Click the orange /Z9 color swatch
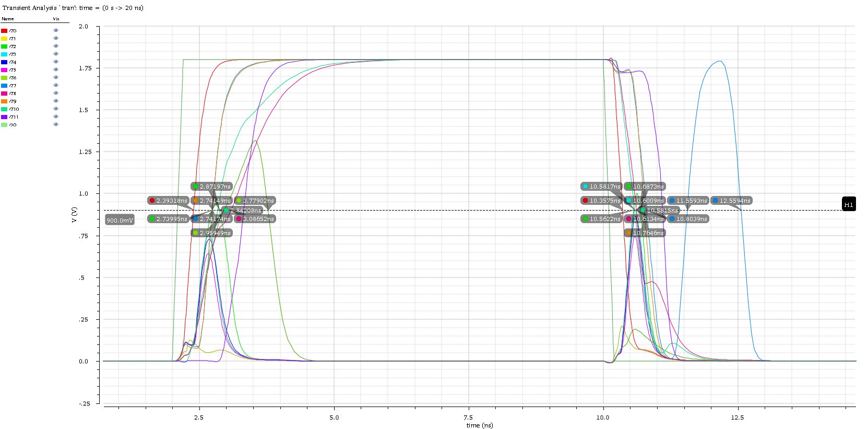 (4, 101)
